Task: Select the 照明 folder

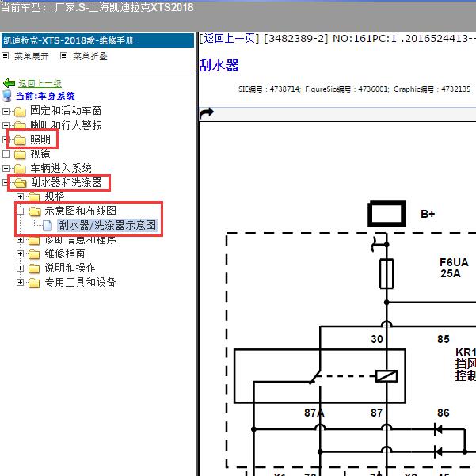Action: (x=40, y=139)
